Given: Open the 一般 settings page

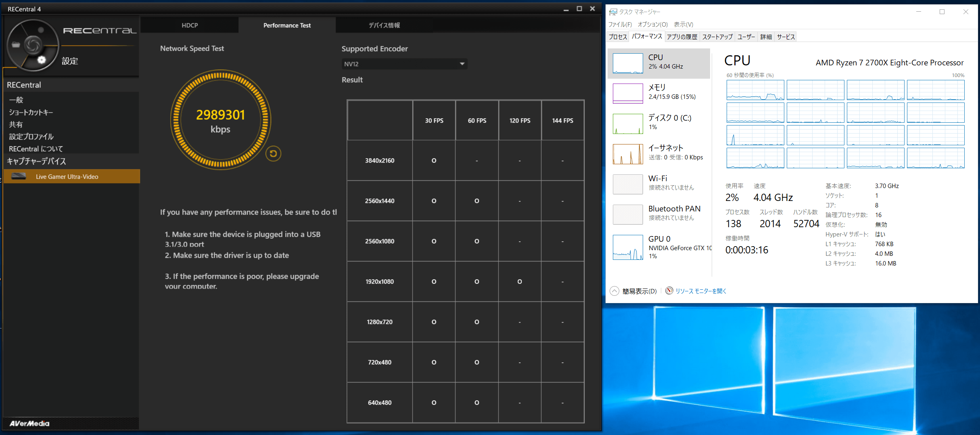Looking at the screenshot, I should click(x=16, y=100).
